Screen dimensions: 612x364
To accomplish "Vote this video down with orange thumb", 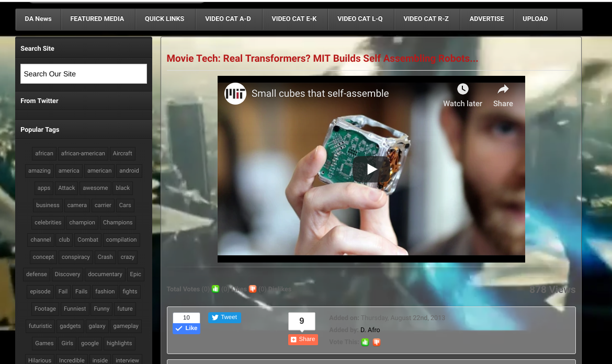I will [x=377, y=342].
